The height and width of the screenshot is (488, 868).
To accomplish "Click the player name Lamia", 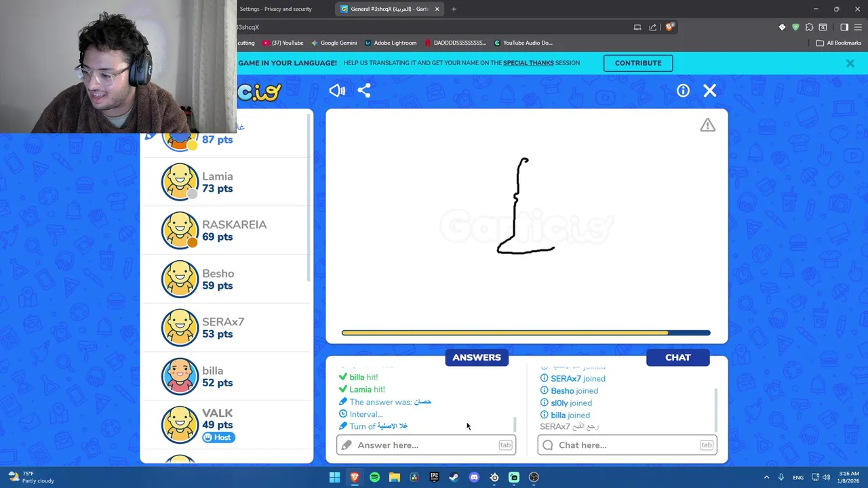I will (x=218, y=176).
